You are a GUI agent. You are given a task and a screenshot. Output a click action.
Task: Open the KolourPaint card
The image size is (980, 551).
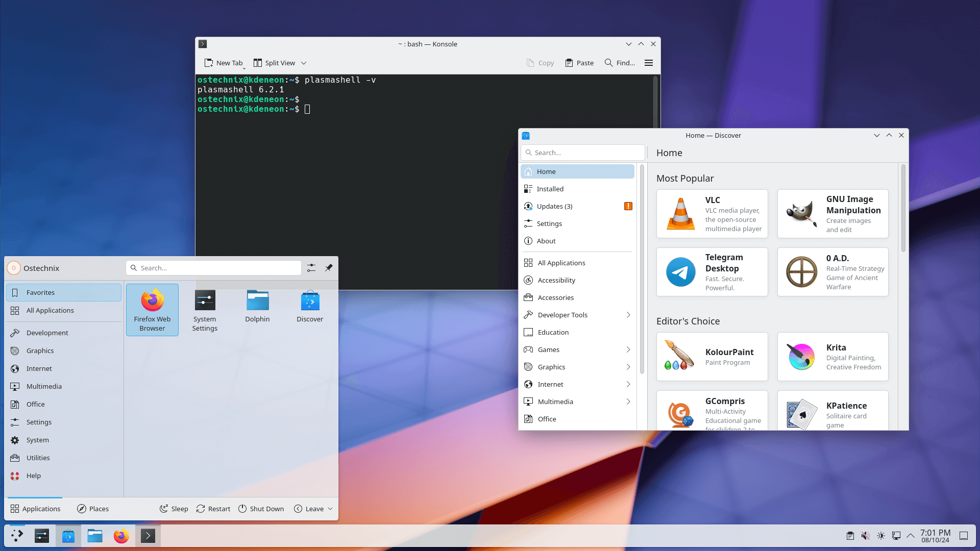click(x=712, y=357)
